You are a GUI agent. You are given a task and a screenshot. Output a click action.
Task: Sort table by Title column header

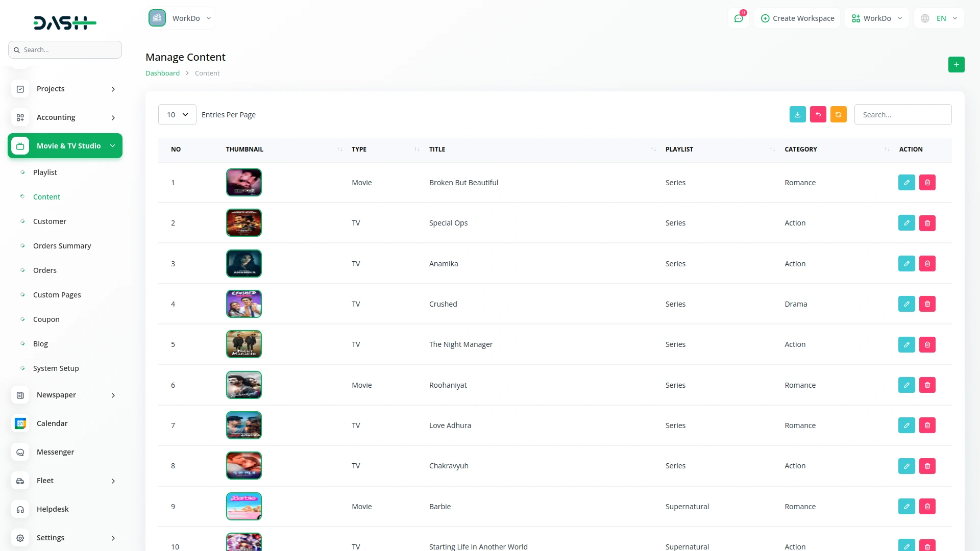pyautogui.click(x=437, y=149)
